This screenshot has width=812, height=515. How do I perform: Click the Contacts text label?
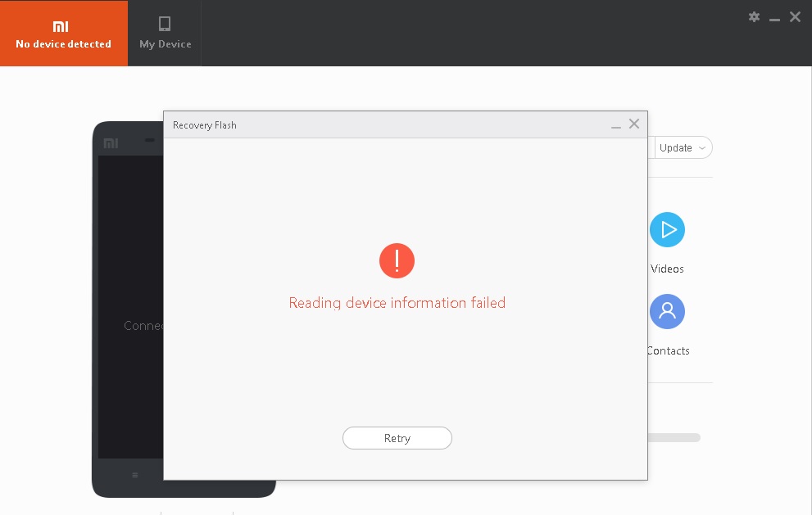[x=668, y=350]
